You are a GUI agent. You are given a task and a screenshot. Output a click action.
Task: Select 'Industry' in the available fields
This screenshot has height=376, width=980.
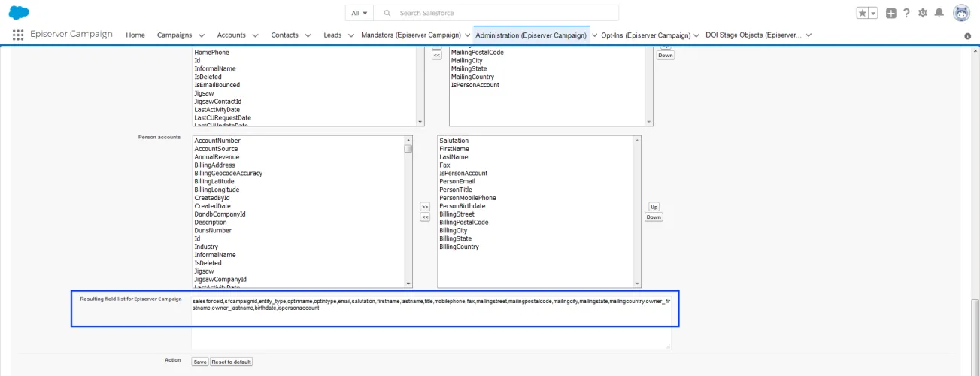(x=206, y=247)
